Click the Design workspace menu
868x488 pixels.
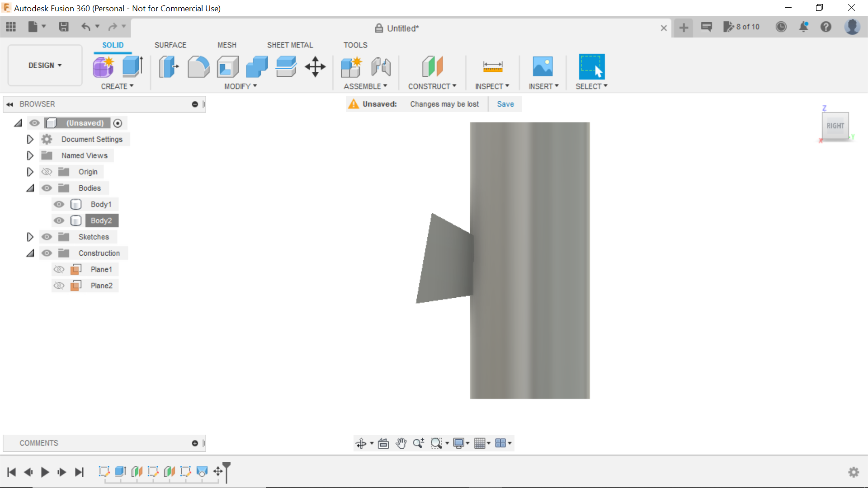pyautogui.click(x=45, y=66)
